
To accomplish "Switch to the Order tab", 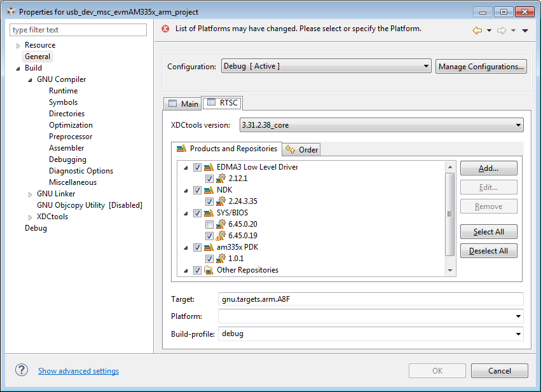I will click(301, 150).
